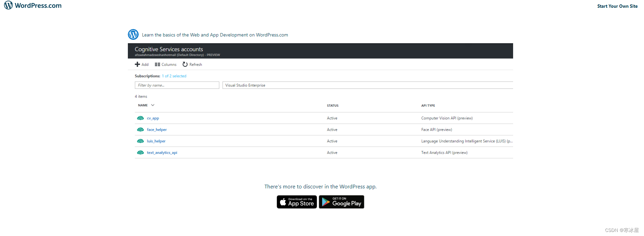The image size is (644, 236).
Task: Click the Active status of cv_app
Action: click(x=332, y=118)
